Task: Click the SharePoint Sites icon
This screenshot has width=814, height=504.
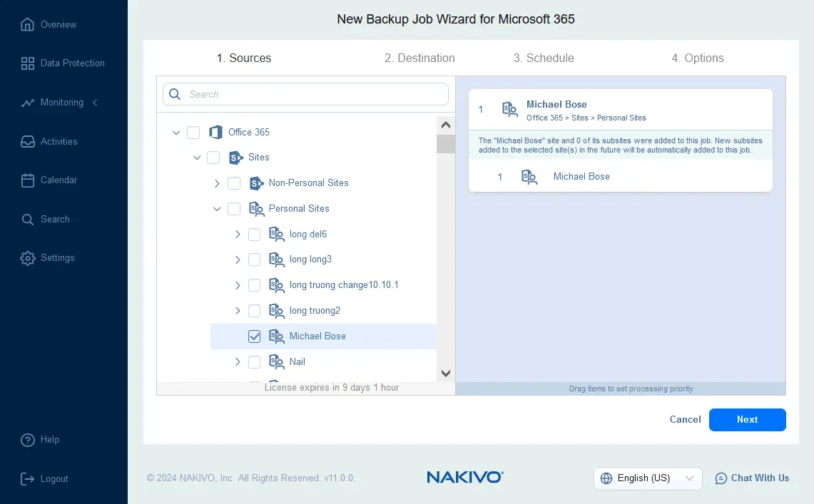Action: coord(236,157)
